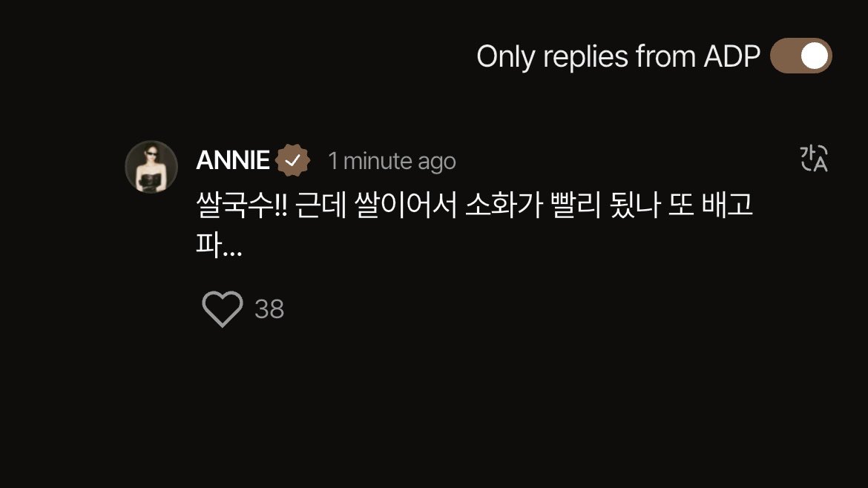Viewport: 868px width, 488px height.
Task: Disable the Only replies from ADP switch
Action: (801, 56)
